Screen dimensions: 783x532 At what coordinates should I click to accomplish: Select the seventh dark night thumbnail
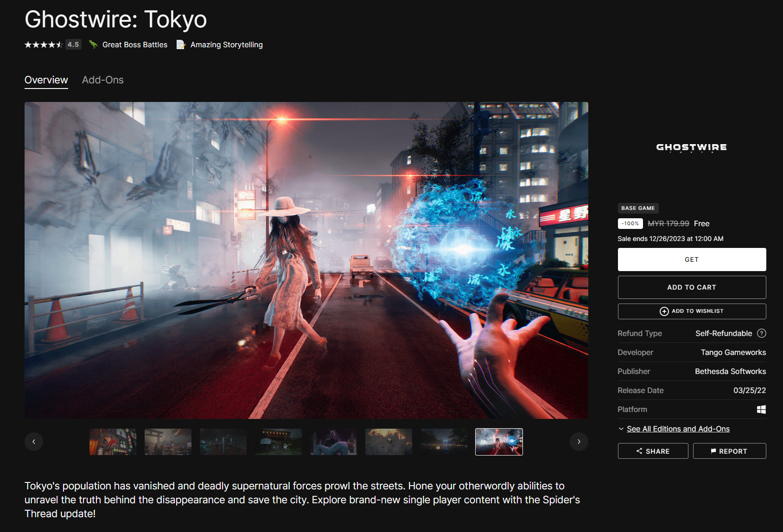(x=444, y=442)
